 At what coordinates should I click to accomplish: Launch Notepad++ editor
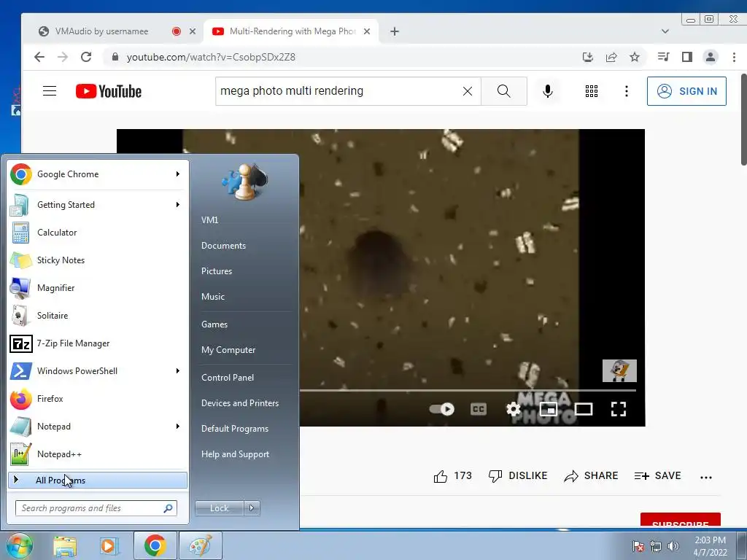click(97, 454)
